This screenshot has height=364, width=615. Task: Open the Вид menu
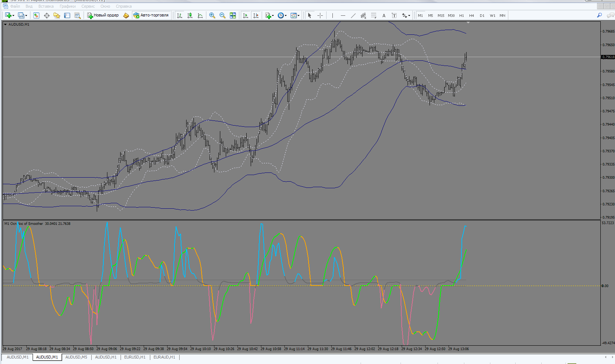click(29, 6)
